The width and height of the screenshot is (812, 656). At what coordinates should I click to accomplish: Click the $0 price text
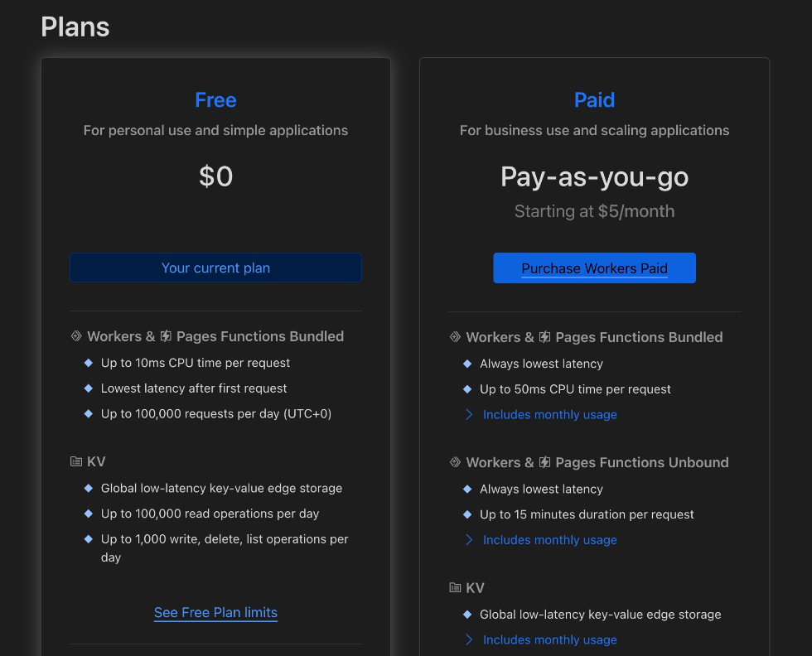point(215,176)
